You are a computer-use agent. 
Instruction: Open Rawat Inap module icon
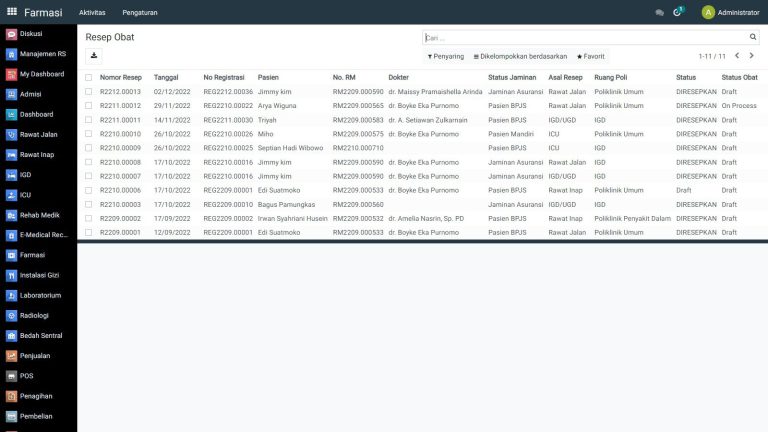[11, 155]
